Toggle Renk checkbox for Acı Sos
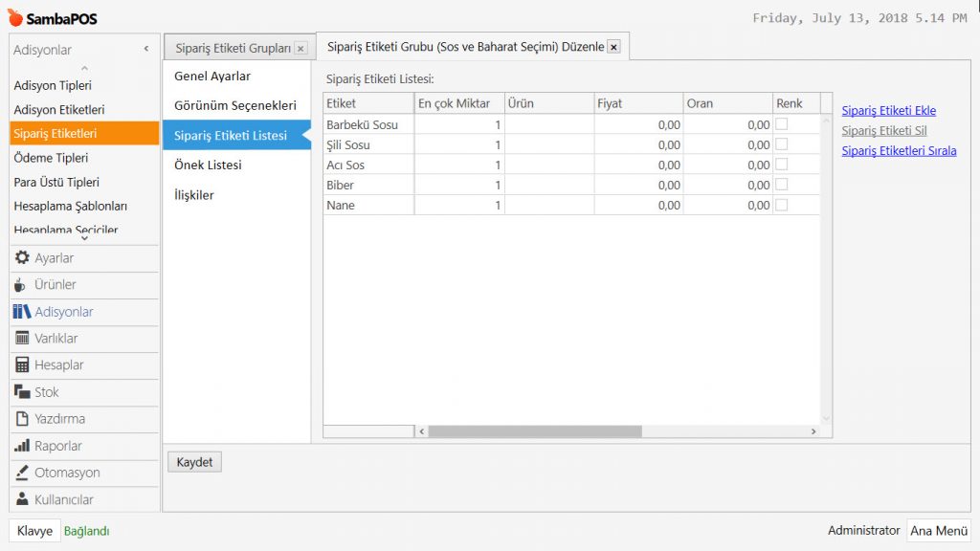Image resolution: width=980 pixels, height=551 pixels. point(781,165)
